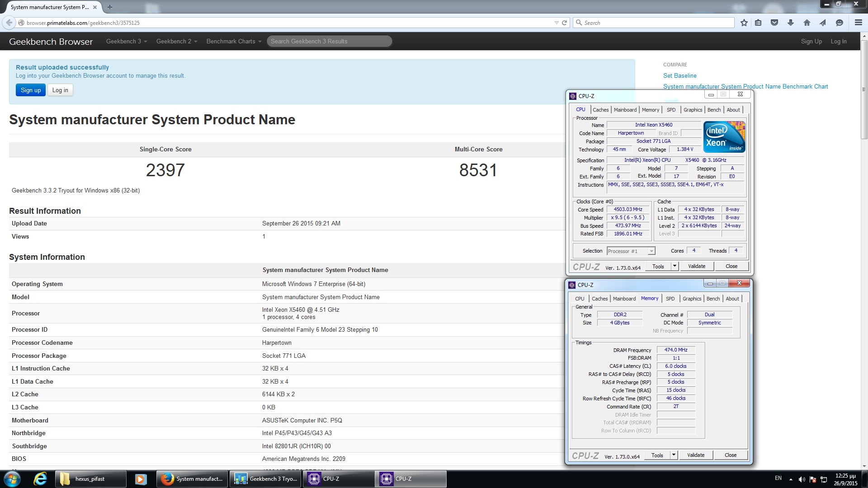The height and width of the screenshot is (488, 868).
Task: Open Bench tab in upper CPU-Z
Action: [714, 110]
